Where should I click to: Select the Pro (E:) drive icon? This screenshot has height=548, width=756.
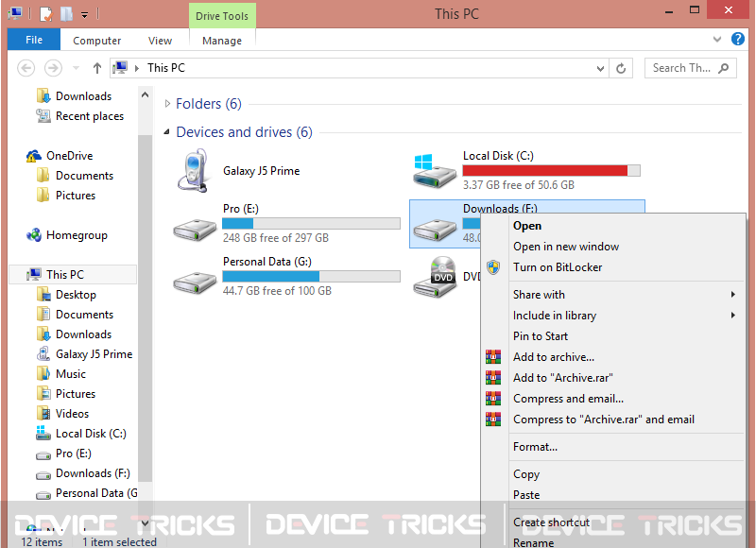(195, 230)
